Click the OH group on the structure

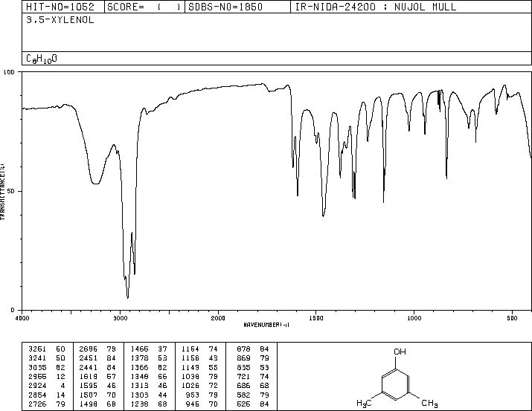tap(400, 352)
